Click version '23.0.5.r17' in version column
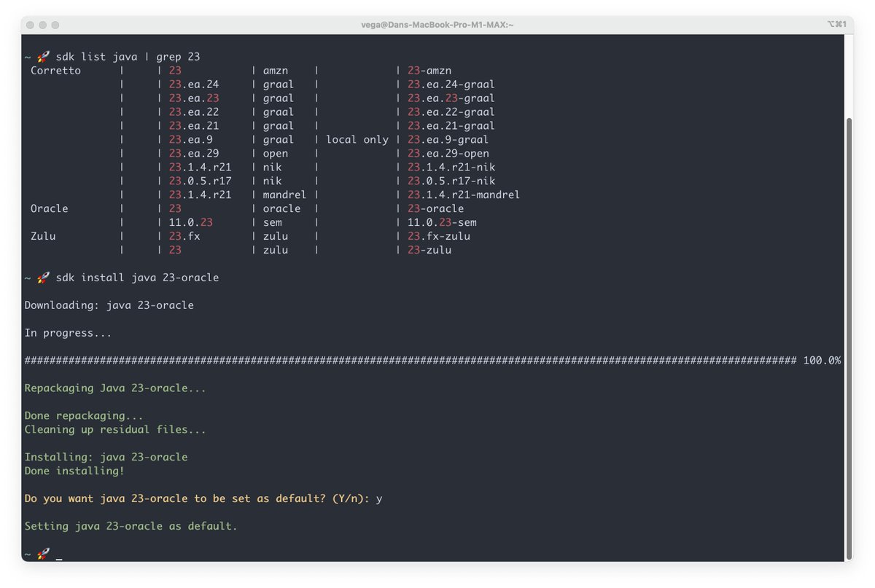875x588 pixels. [x=200, y=181]
